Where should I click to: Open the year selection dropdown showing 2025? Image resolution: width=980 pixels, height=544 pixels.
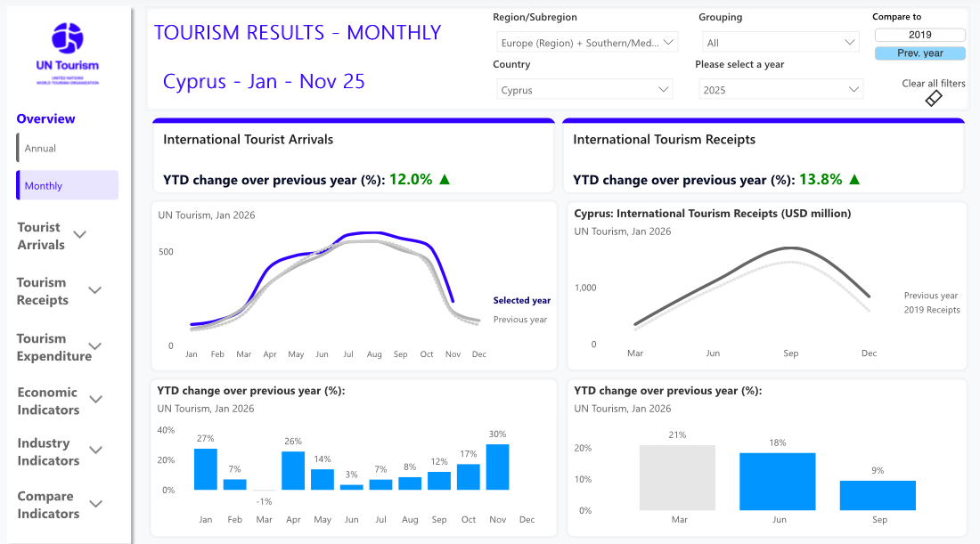780,90
